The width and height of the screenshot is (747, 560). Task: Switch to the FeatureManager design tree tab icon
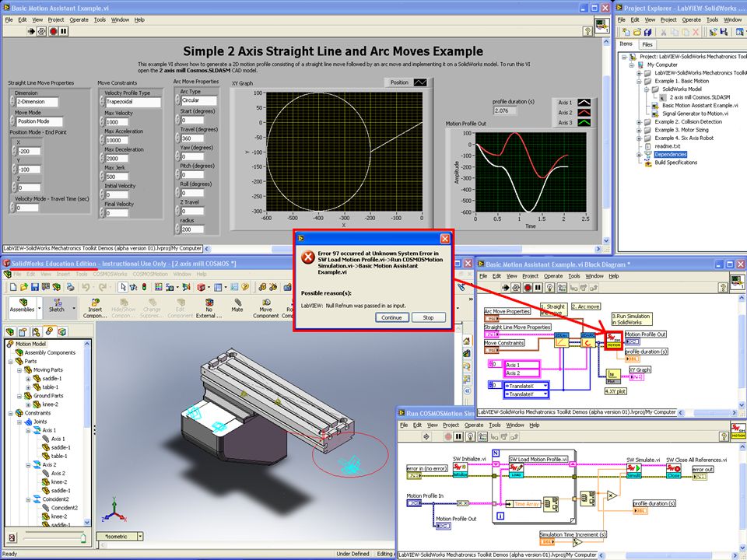pos(10,331)
